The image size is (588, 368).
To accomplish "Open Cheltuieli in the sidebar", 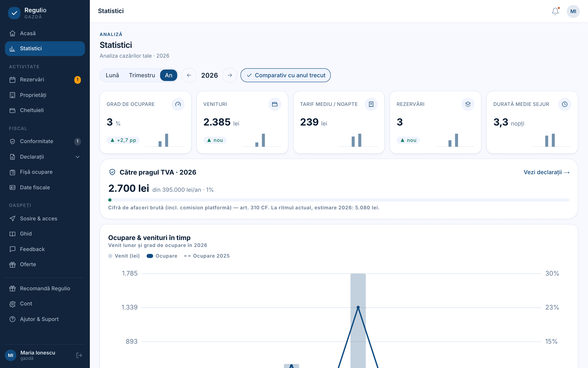I will click(x=45, y=110).
